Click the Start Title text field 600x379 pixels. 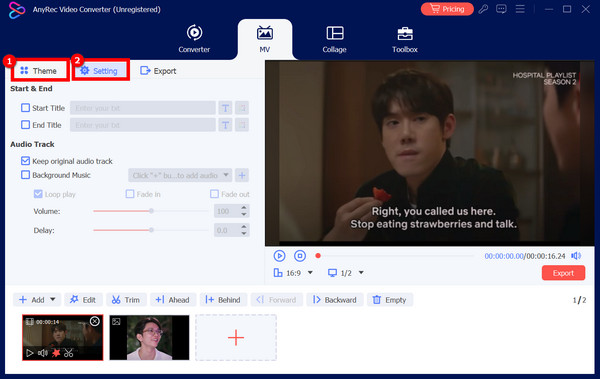click(143, 108)
